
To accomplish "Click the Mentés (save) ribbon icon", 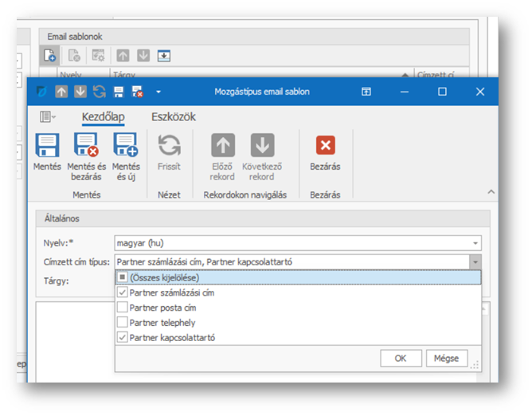I will click(47, 145).
